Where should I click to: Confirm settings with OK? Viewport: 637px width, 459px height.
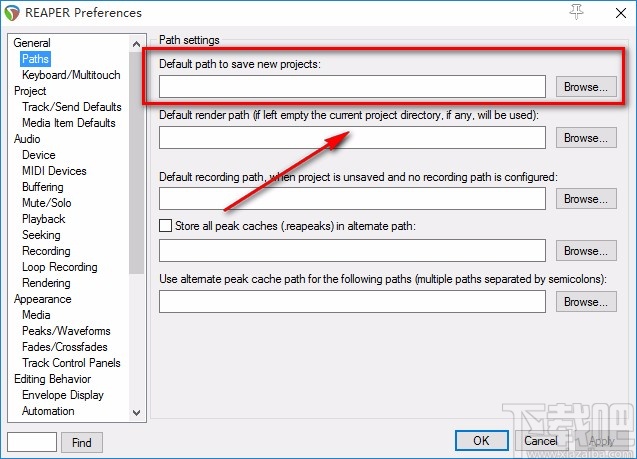481,441
